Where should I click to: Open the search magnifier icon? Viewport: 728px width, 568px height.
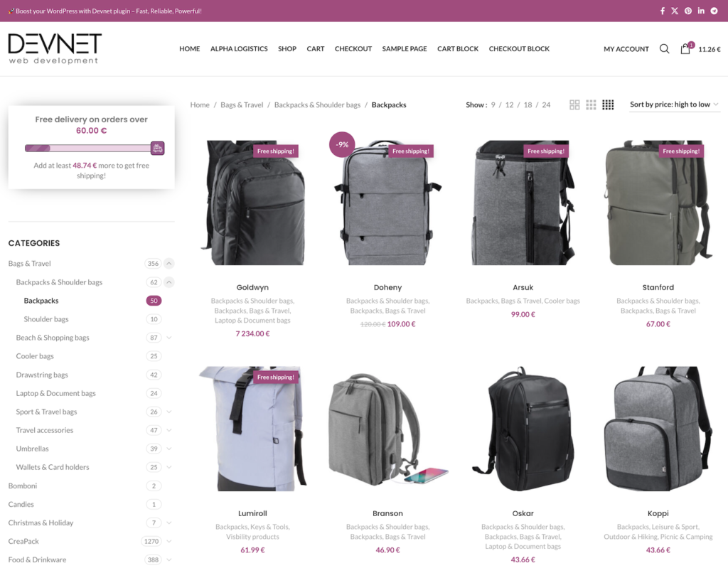click(665, 49)
